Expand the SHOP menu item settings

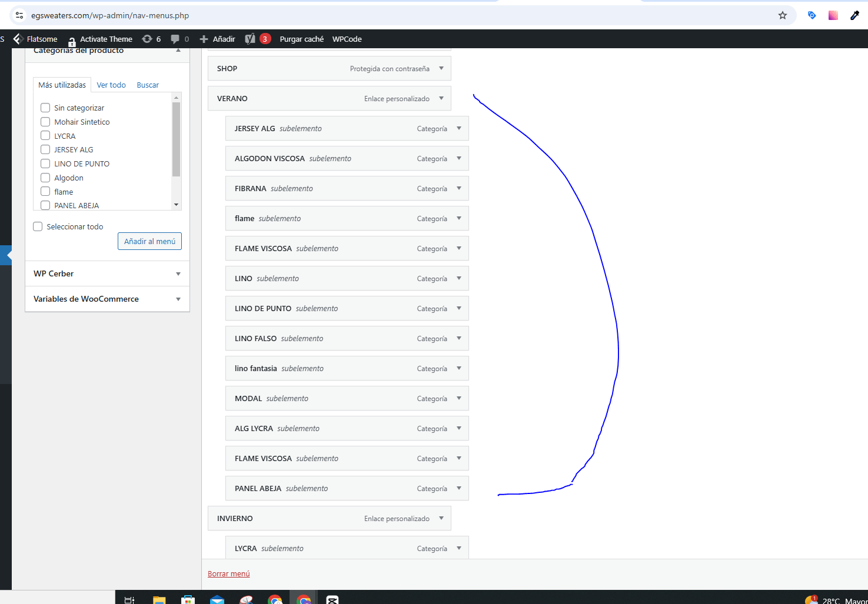click(x=441, y=68)
